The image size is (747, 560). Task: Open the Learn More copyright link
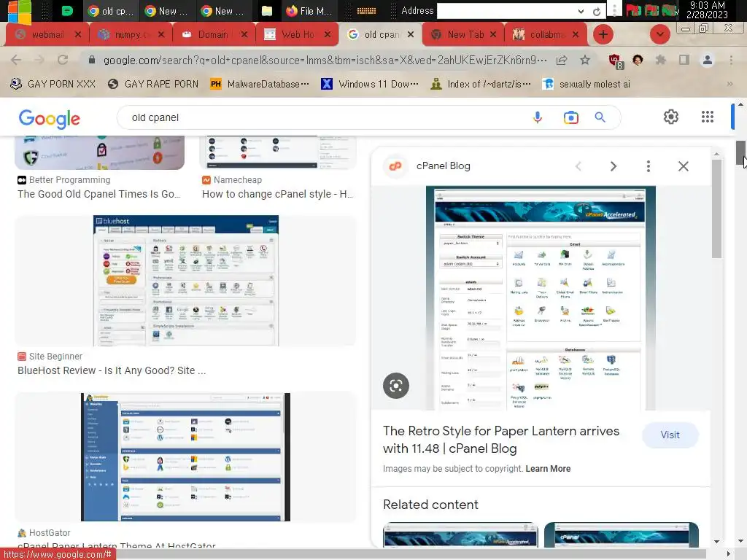[x=548, y=469]
